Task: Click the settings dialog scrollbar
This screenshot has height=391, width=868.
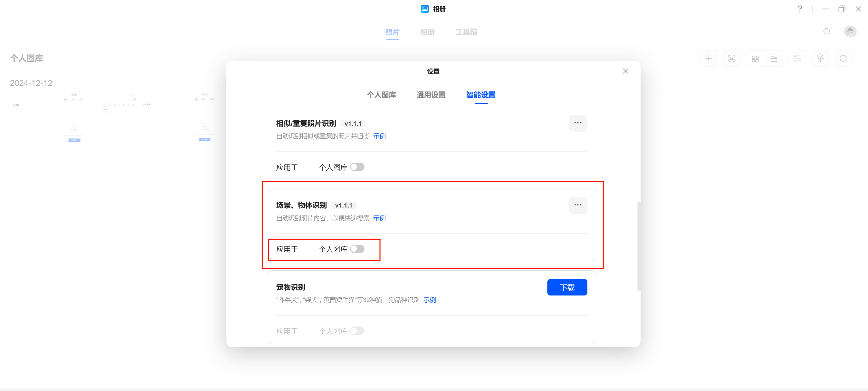Action: click(x=639, y=246)
